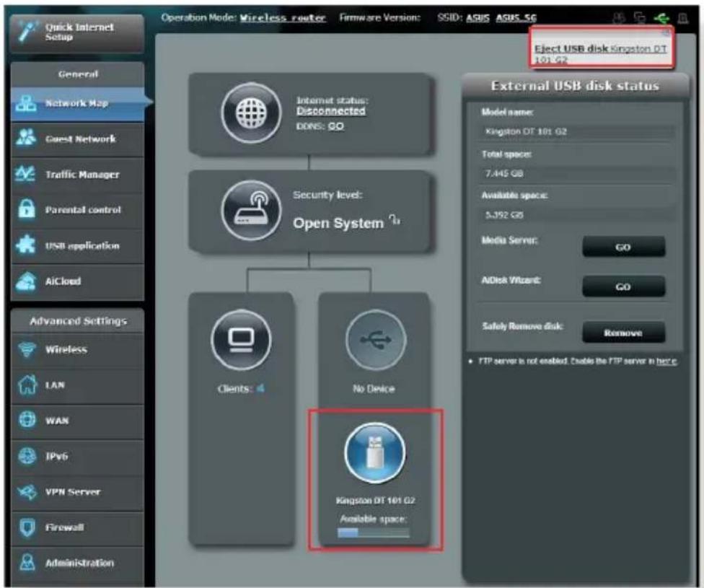Click the Wireless router operation mode link

coord(283,18)
